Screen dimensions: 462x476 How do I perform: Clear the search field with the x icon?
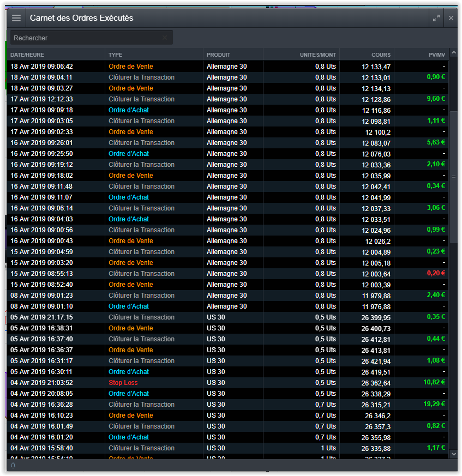coord(165,38)
